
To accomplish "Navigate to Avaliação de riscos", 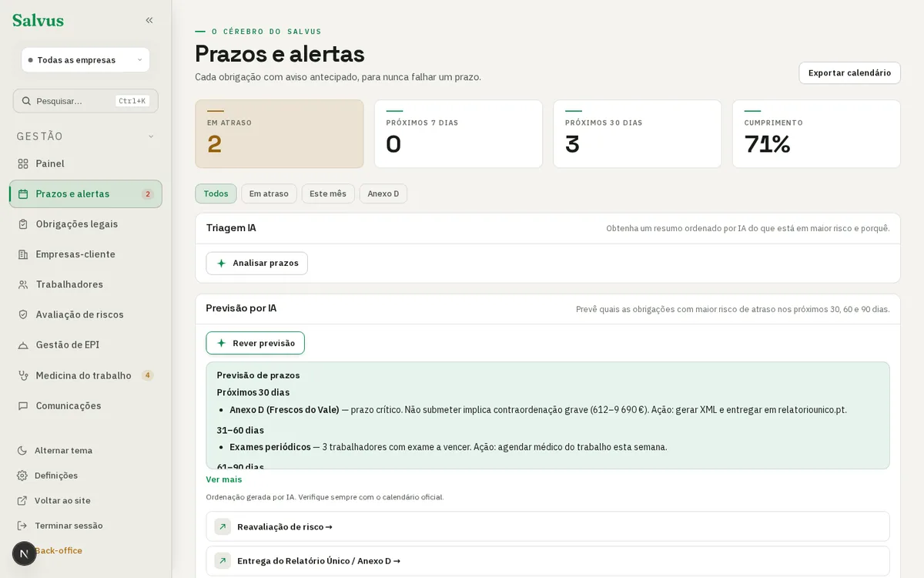I will click(85, 314).
